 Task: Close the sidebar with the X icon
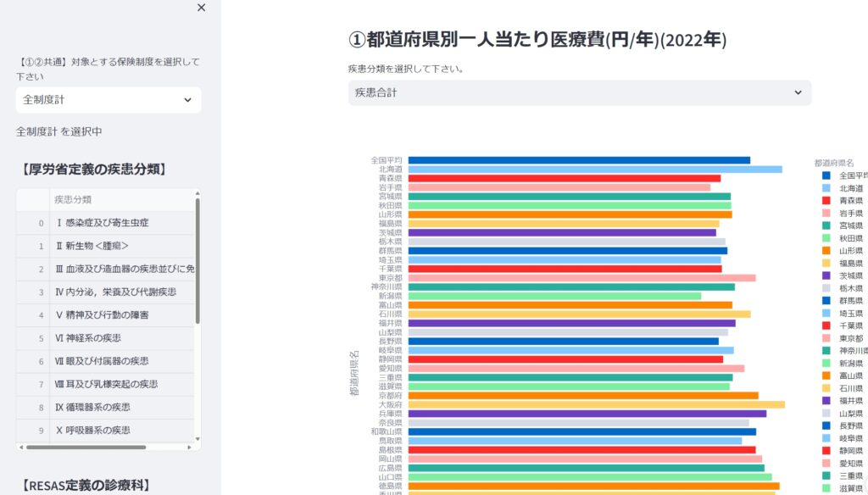pos(202,8)
